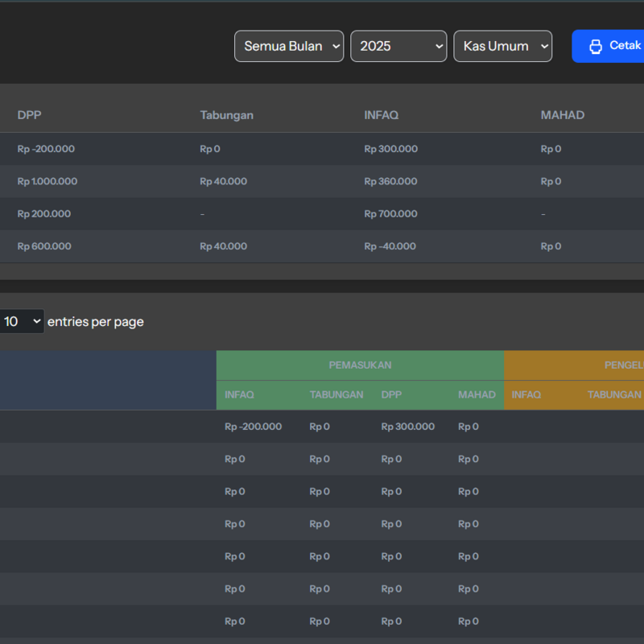644x644 pixels.
Task: Click the Tabungan header in the summary table
Action: (226, 115)
